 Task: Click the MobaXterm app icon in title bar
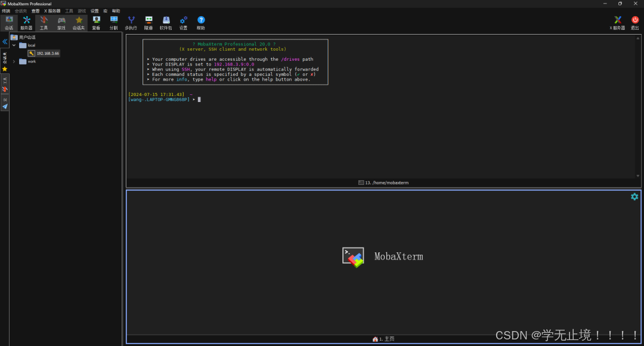4,4
